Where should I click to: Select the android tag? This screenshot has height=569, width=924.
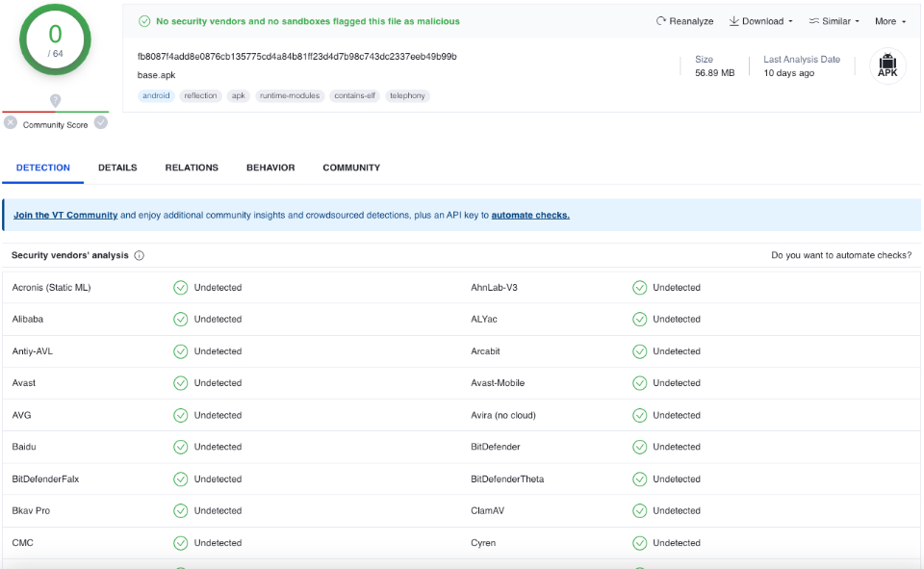[156, 95]
